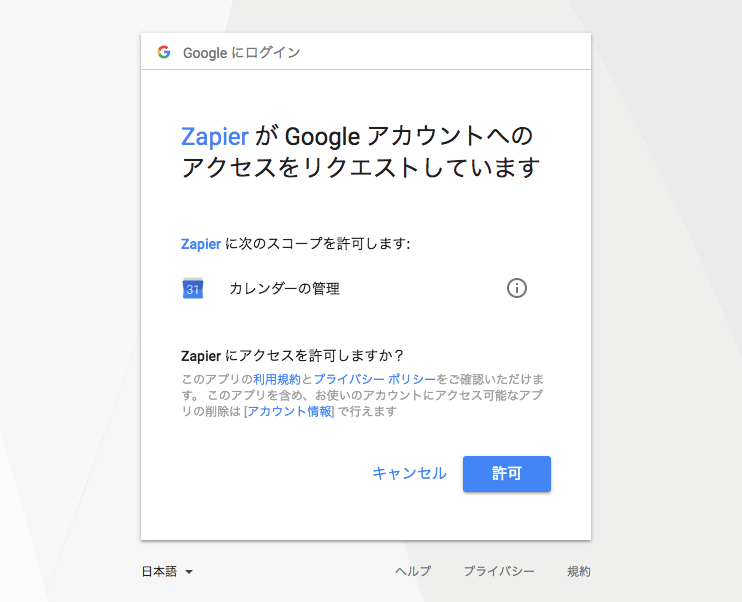
Task: Open the calendar scope info icon
Action: pyautogui.click(x=516, y=288)
